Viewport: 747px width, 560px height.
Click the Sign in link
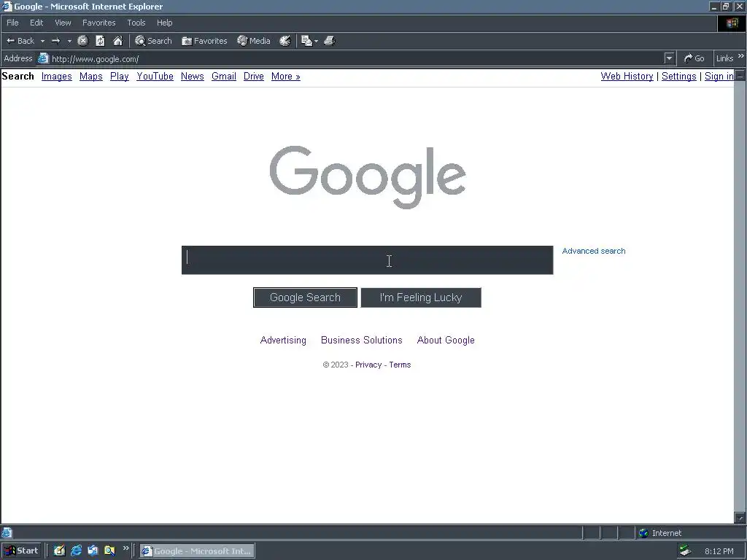coord(719,76)
